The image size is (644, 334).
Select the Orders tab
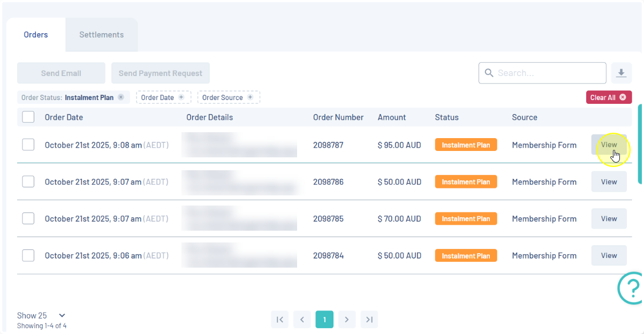click(x=36, y=35)
